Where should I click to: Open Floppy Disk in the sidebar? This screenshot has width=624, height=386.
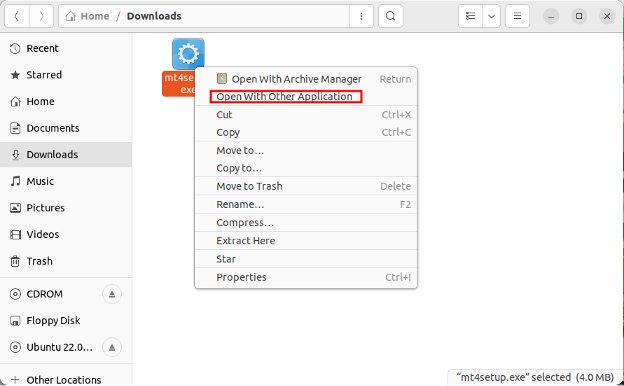[66, 321]
